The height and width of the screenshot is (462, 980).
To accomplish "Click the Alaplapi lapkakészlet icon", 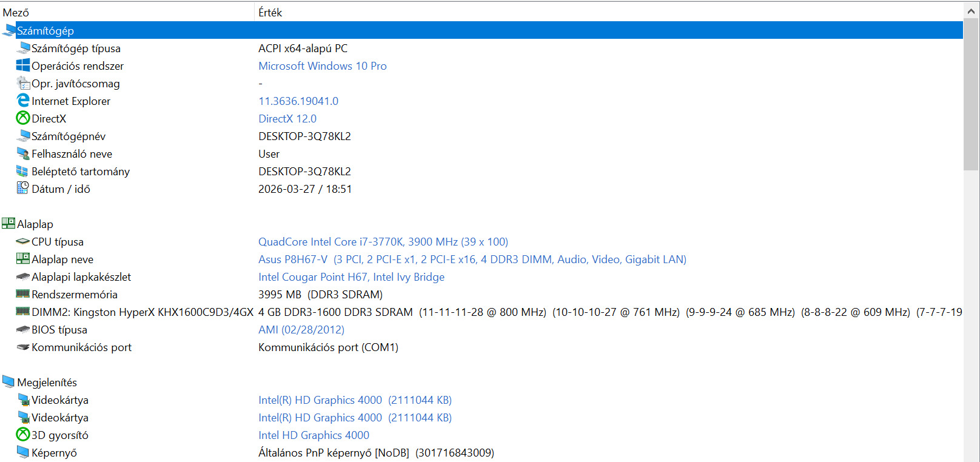I will tap(23, 276).
